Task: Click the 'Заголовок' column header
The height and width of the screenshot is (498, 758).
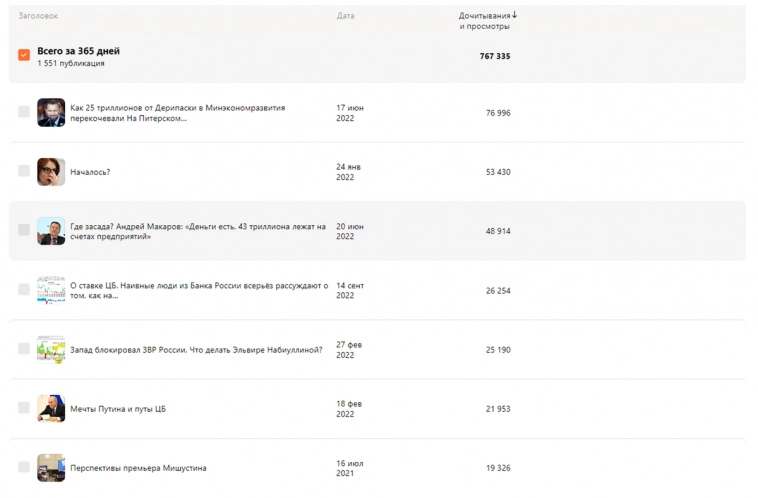Action: point(38,16)
